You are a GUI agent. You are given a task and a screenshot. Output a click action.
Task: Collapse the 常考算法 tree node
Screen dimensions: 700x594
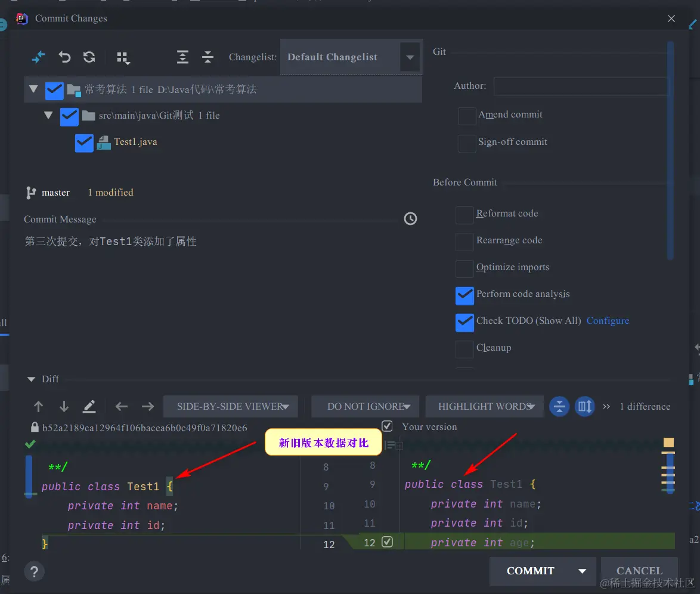point(33,89)
